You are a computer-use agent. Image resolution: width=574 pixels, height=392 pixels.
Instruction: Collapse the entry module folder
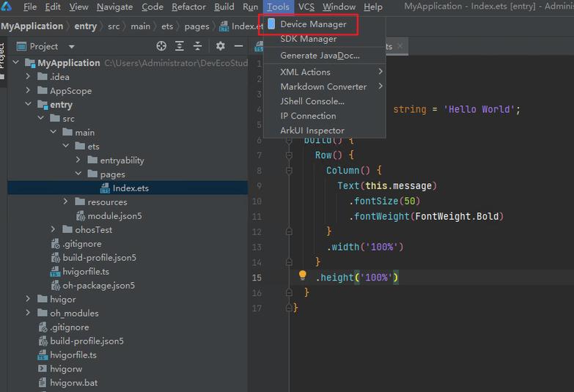pos(28,104)
